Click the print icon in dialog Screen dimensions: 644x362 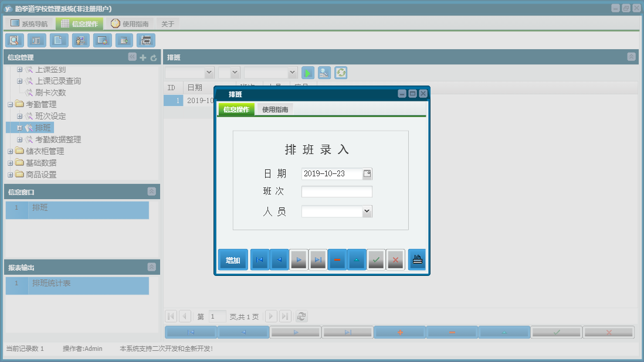point(417,259)
